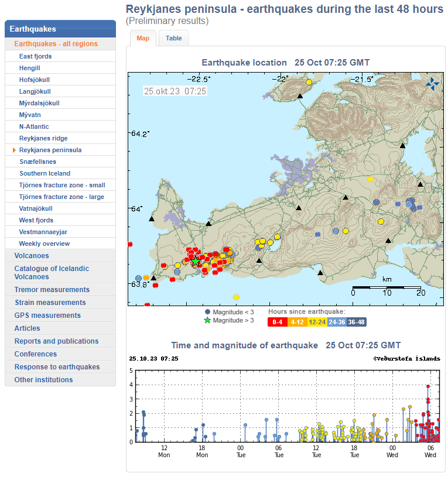
Task: Click the tallest red magnitude spike in chart
Action: [428, 387]
